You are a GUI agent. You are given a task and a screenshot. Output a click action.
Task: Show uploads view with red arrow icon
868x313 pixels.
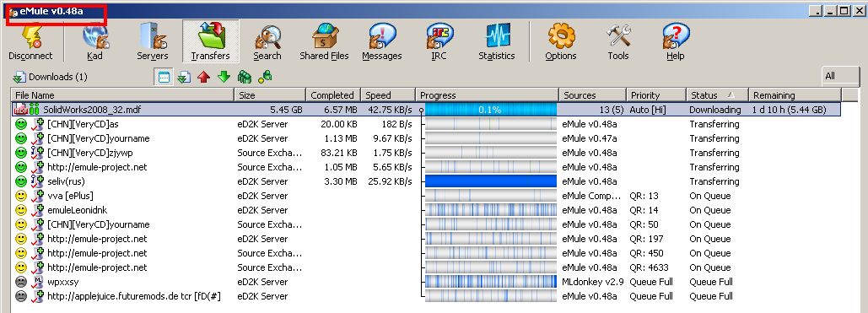[204, 77]
